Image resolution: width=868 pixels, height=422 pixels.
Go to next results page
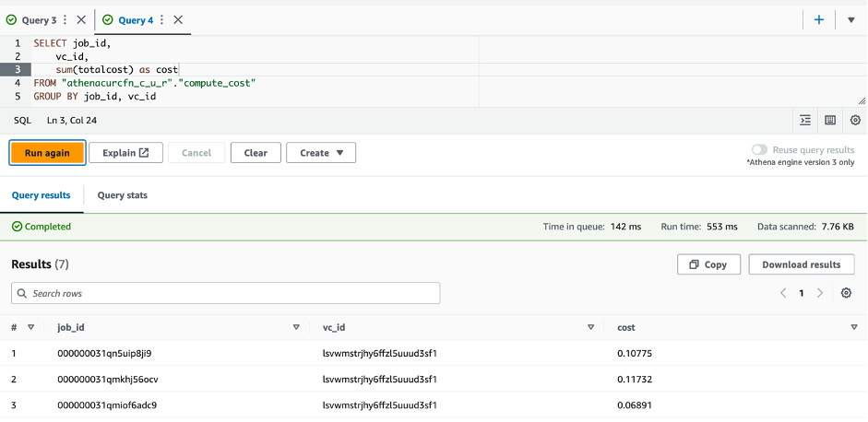coord(820,293)
